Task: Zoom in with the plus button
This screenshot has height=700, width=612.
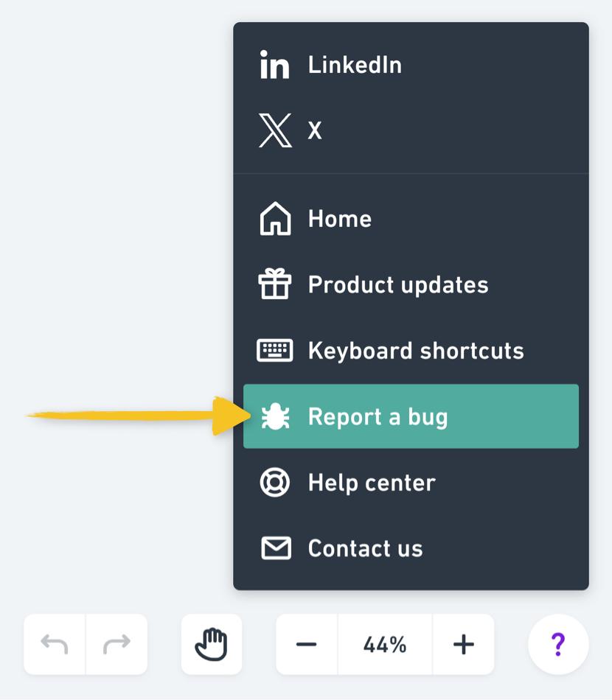Action: (x=464, y=644)
